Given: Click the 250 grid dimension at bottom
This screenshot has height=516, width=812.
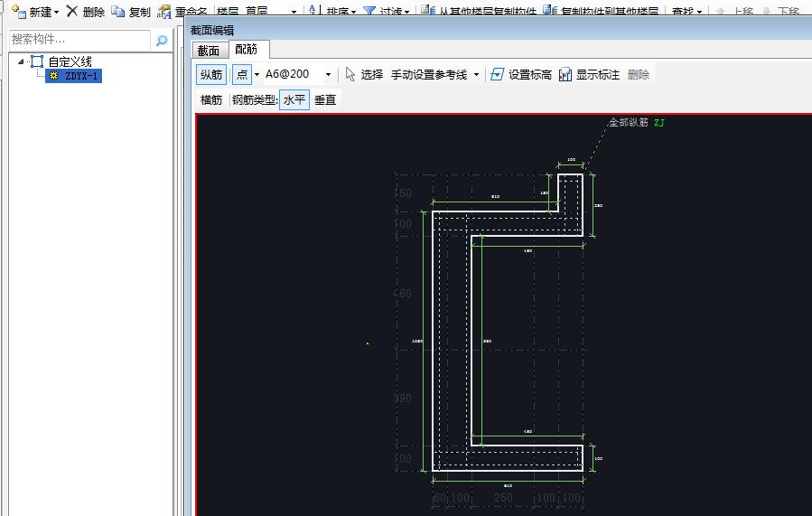Looking at the screenshot, I should click(503, 498).
